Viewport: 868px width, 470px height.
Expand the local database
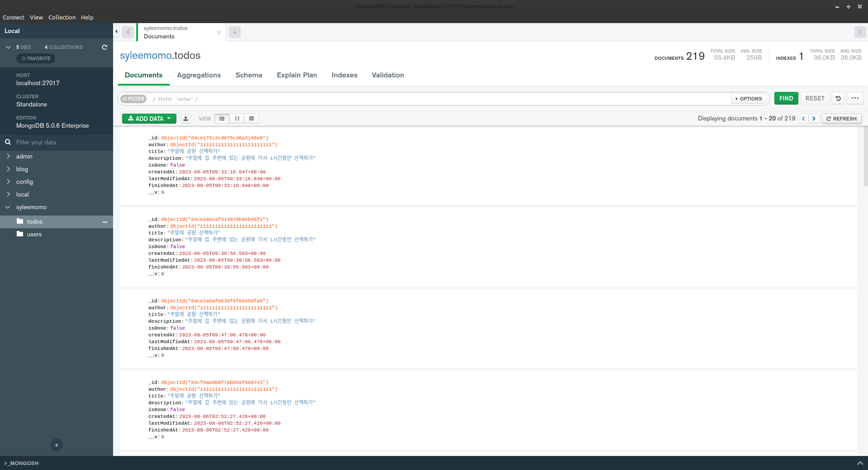coord(8,194)
